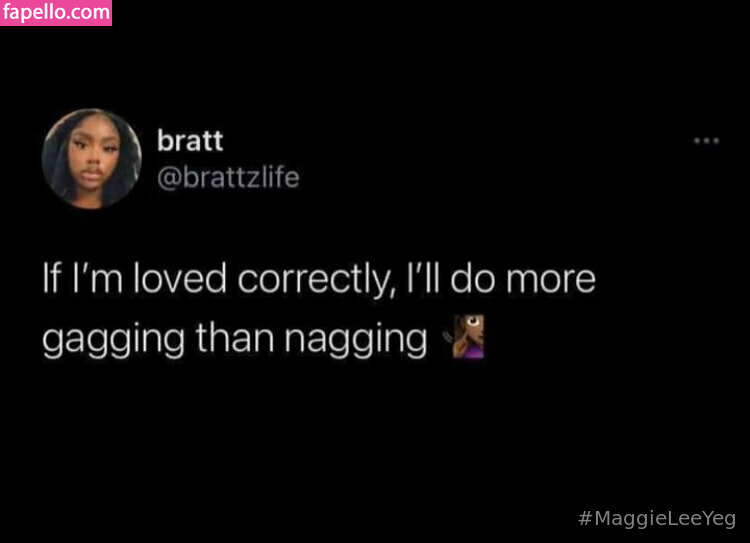The width and height of the screenshot is (750, 543).
Task: Select the word "nagging" in the tweet
Action: (x=355, y=341)
